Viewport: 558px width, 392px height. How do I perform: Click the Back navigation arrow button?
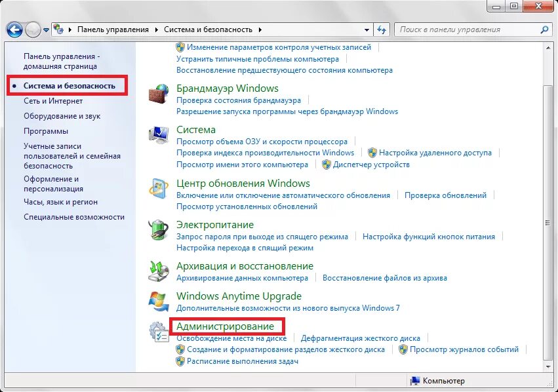pyautogui.click(x=14, y=30)
